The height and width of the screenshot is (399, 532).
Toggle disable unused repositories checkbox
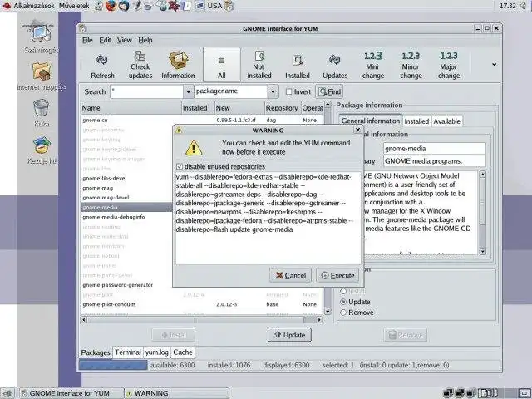pyautogui.click(x=180, y=166)
